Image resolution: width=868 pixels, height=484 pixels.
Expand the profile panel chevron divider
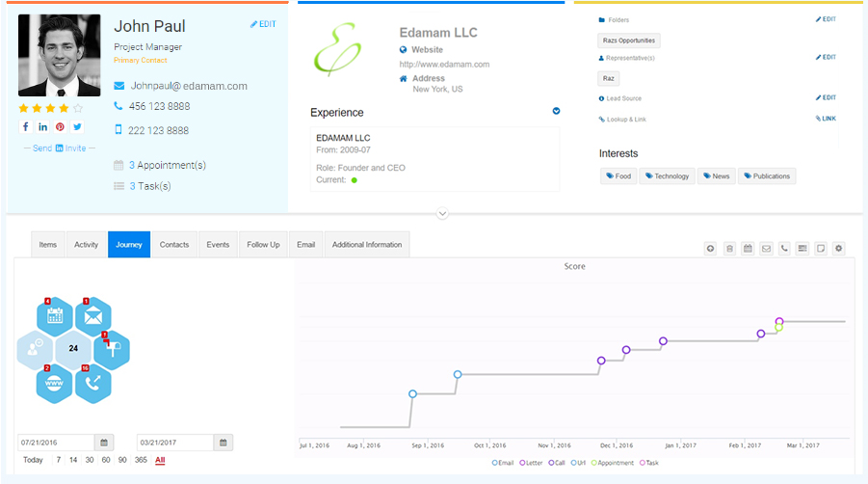[x=442, y=213]
